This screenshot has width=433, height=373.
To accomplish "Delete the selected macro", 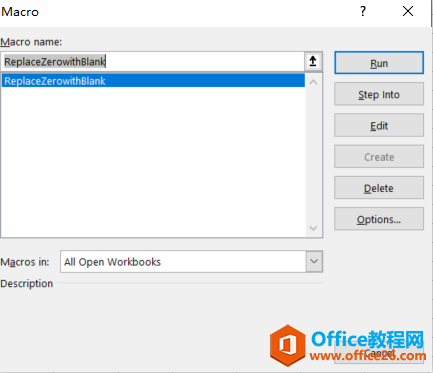I will click(x=379, y=188).
